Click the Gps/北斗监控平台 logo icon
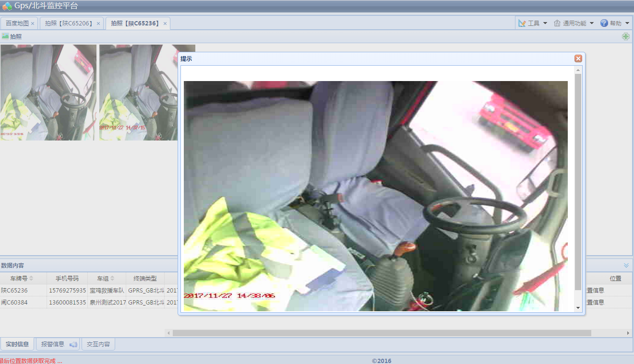 tap(7, 6)
